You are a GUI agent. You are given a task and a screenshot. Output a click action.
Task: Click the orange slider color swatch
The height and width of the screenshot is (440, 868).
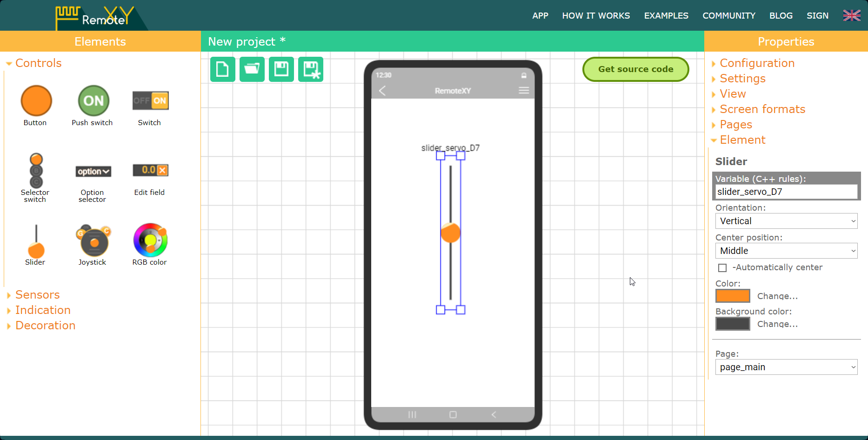point(732,296)
